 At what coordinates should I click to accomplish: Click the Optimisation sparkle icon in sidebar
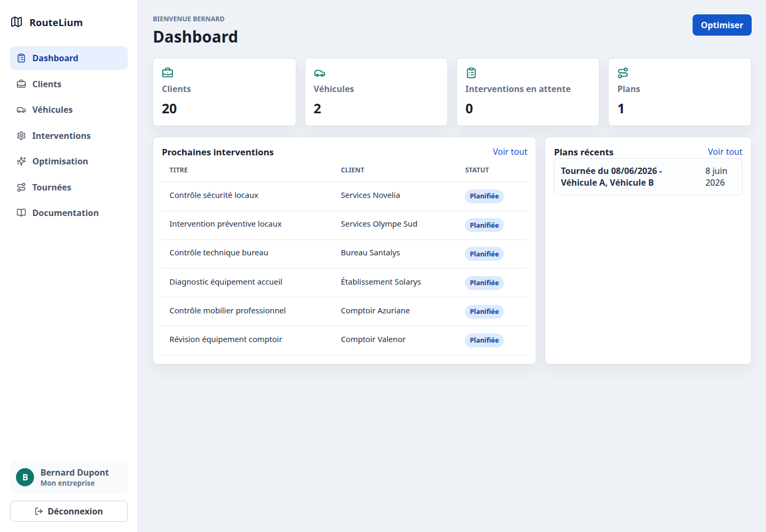tap(21, 161)
